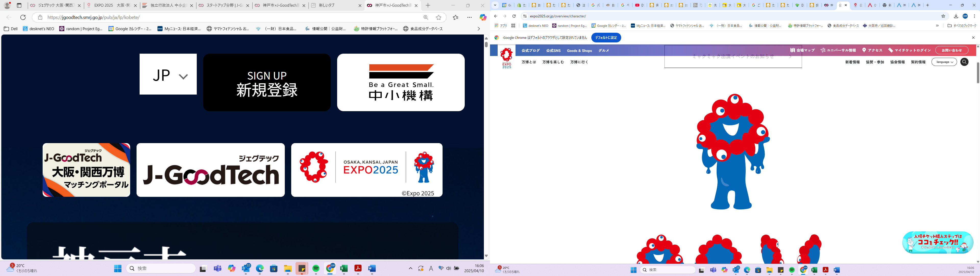Expand Chrome bookmarks bar overflow chevron

[937, 26]
